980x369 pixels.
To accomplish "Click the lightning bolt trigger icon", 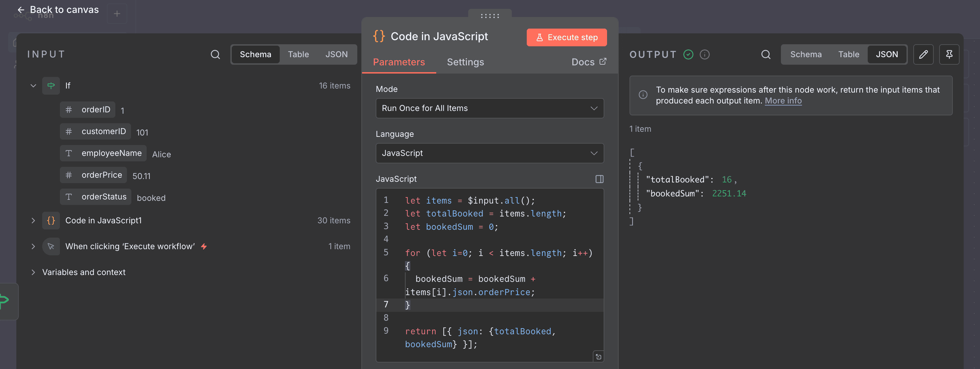I will pyautogui.click(x=204, y=246).
